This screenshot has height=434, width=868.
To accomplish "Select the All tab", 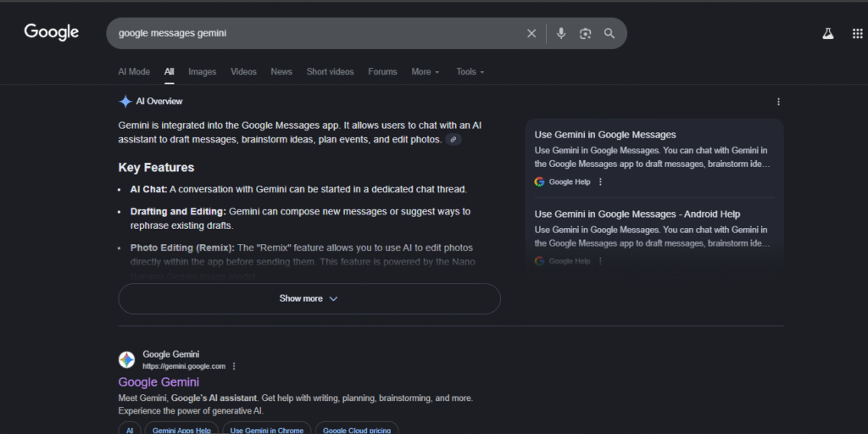I will click(x=169, y=72).
